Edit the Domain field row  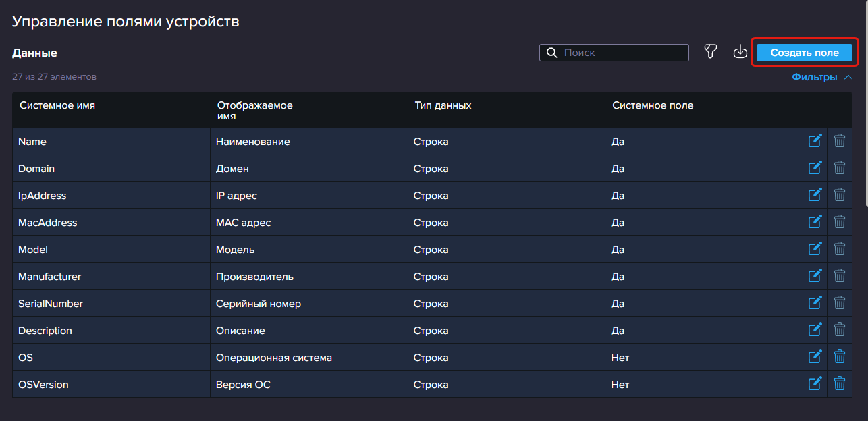pyautogui.click(x=815, y=168)
